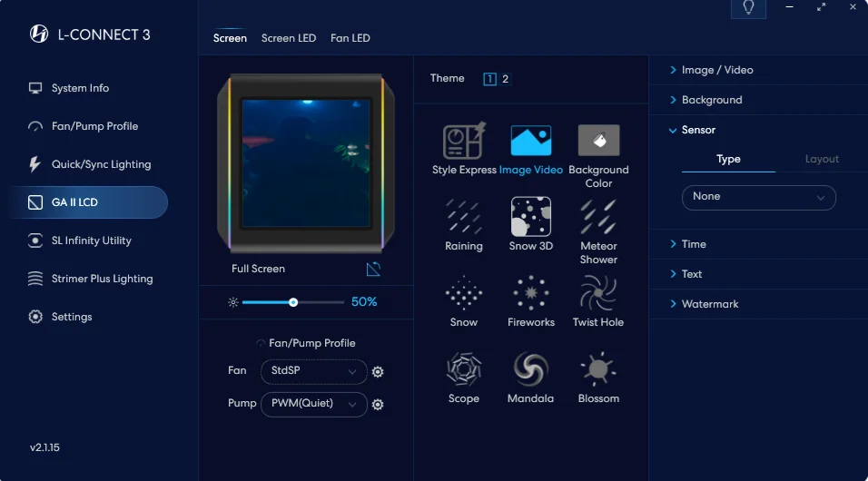Click the lightbulb icon in title bar
Screen dimensions: 868x481
(x=748, y=8)
